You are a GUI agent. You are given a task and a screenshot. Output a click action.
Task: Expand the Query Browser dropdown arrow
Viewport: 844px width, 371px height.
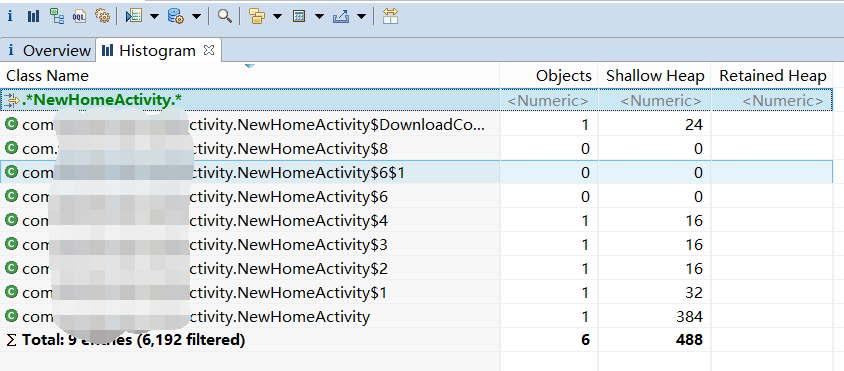(x=196, y=17)
